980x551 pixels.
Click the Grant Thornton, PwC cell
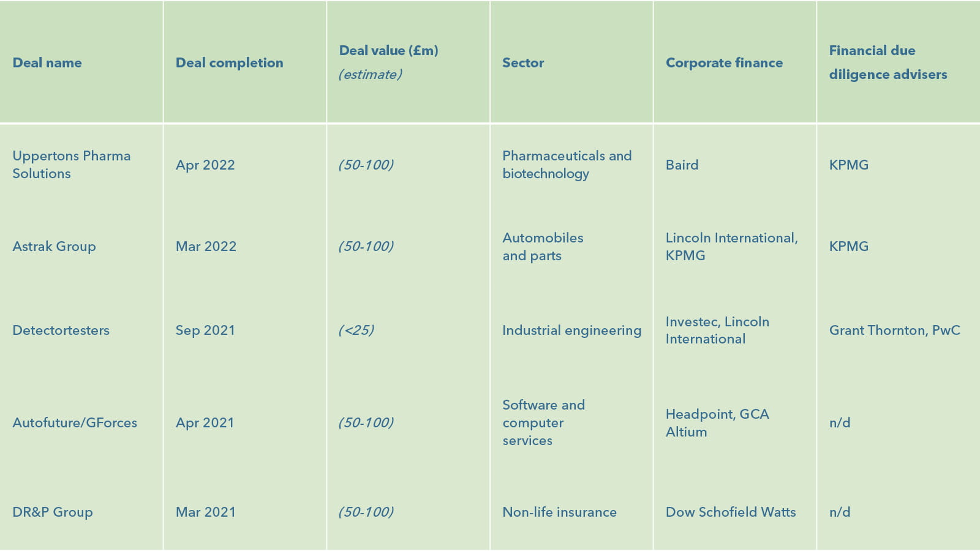pyautogui.click(x=894, y=331)
